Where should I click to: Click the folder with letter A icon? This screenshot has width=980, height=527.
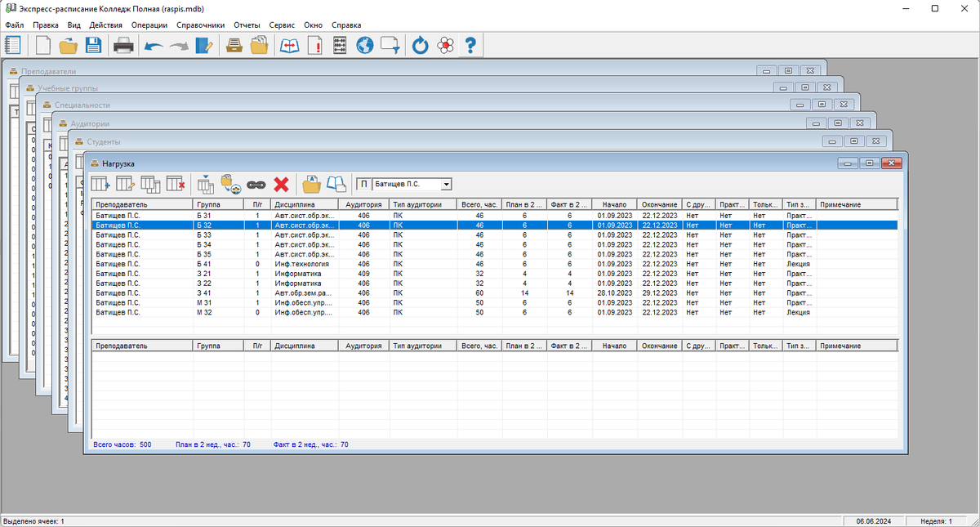311,184
